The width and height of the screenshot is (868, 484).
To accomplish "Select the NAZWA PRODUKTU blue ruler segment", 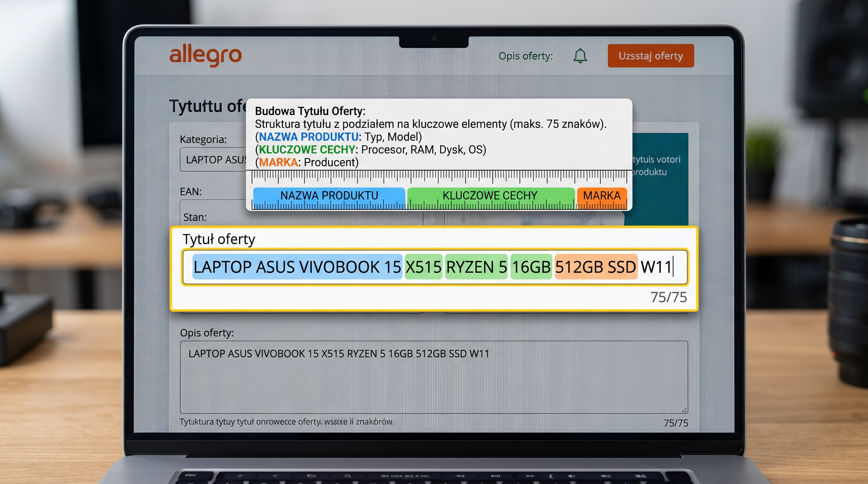I will (329, 198).
